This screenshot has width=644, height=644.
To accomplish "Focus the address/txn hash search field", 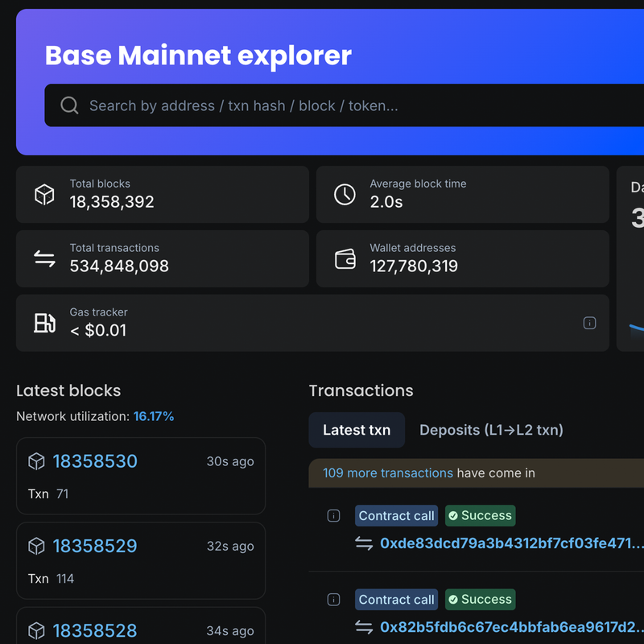I will click(345, 105).
